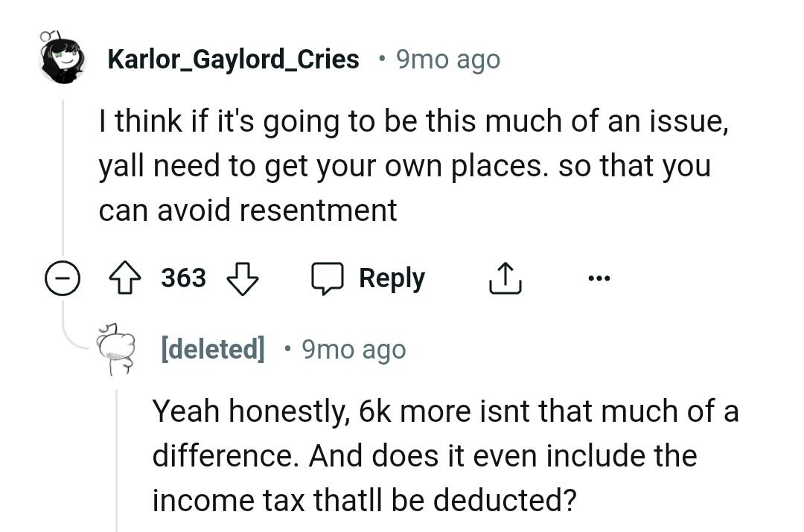Click the speech bubble icon beside Reply
The height and width of the screenshot is (532, 804).
[x=329, y=278]
